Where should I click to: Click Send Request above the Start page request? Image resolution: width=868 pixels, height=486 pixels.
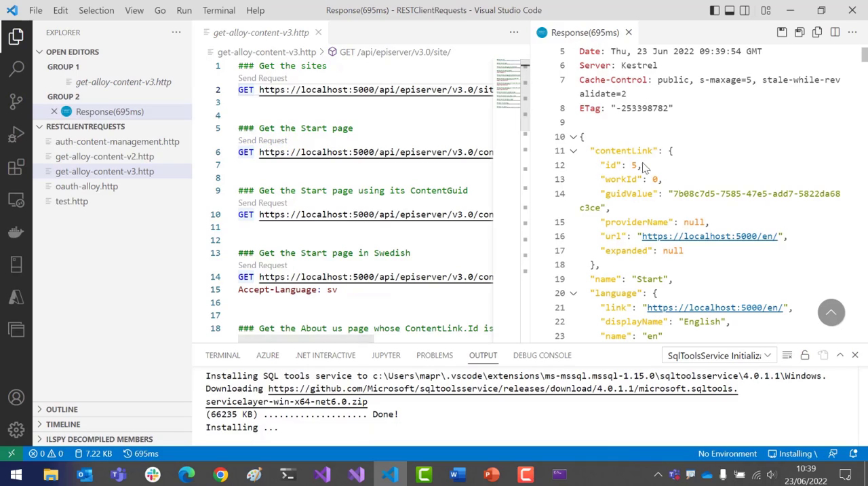click(x=262, y=141)
